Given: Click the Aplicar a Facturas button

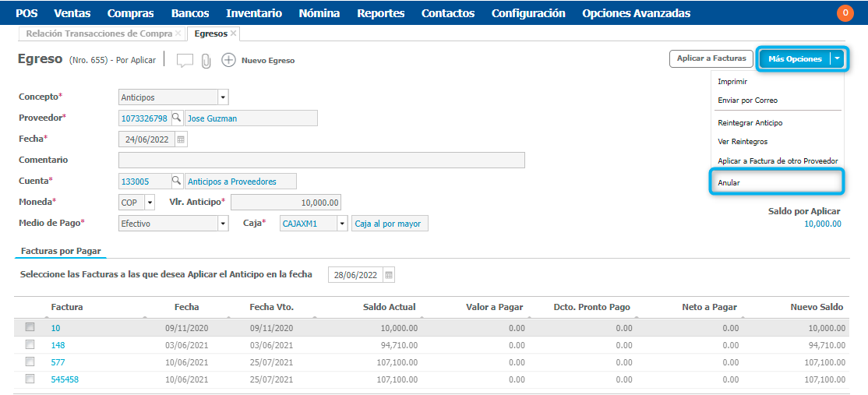Looking at the screenshot, I should tap(711, 58).
